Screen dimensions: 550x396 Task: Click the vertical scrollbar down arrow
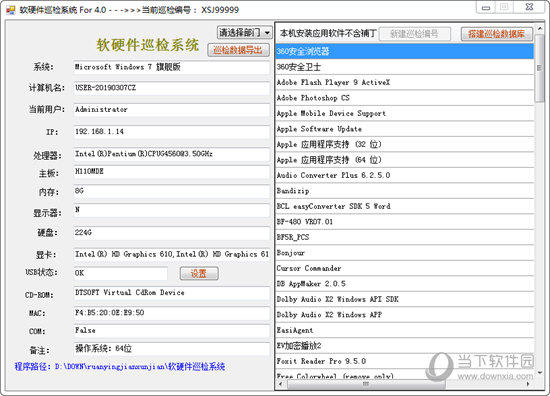(539, 374)
